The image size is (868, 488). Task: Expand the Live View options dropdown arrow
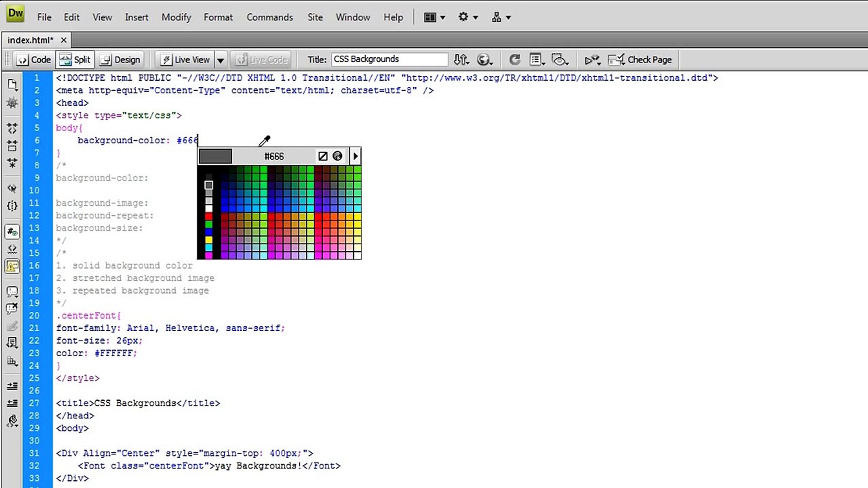(x=221, y=60)
